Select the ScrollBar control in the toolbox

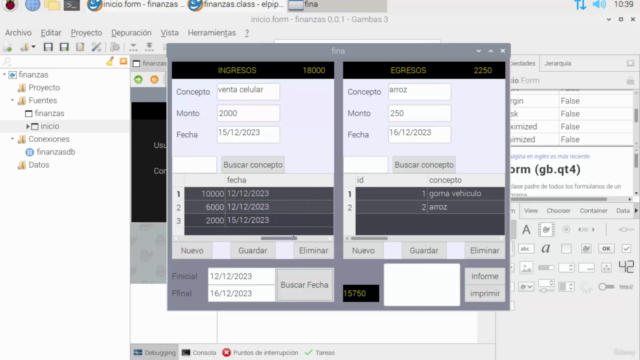(x=586, y=230)
